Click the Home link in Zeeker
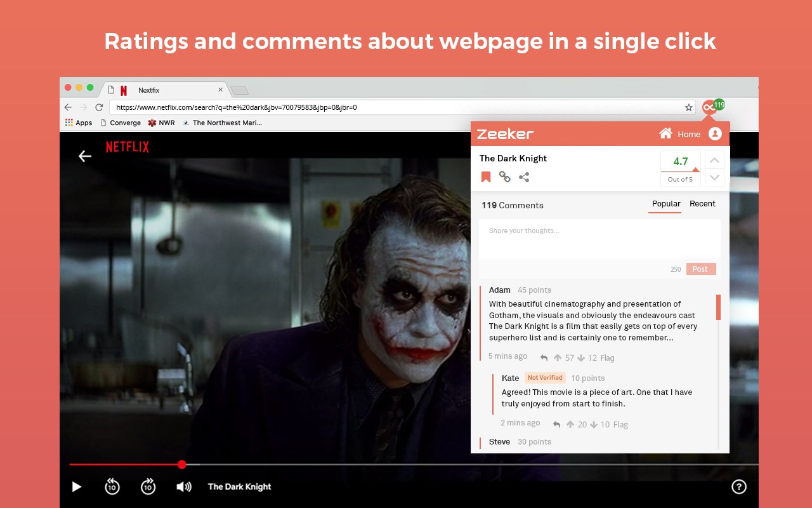The image size is (812, 508). (689, 134)
